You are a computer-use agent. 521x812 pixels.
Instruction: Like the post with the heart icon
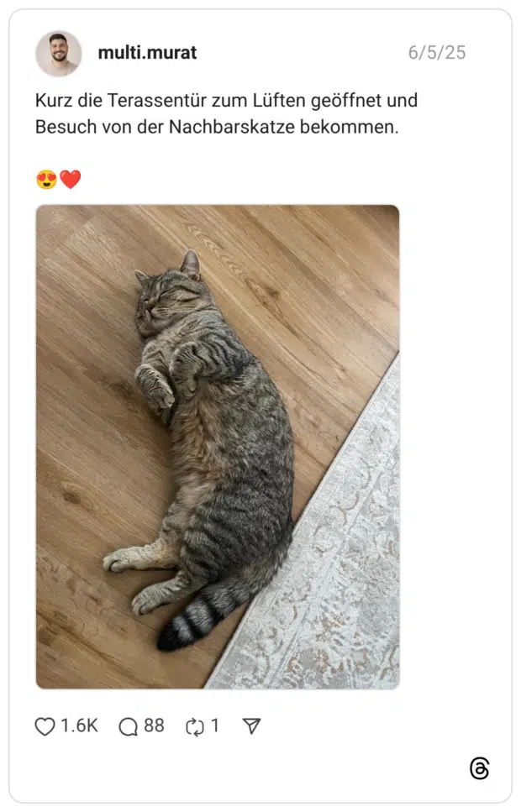[x=45, y=726]
